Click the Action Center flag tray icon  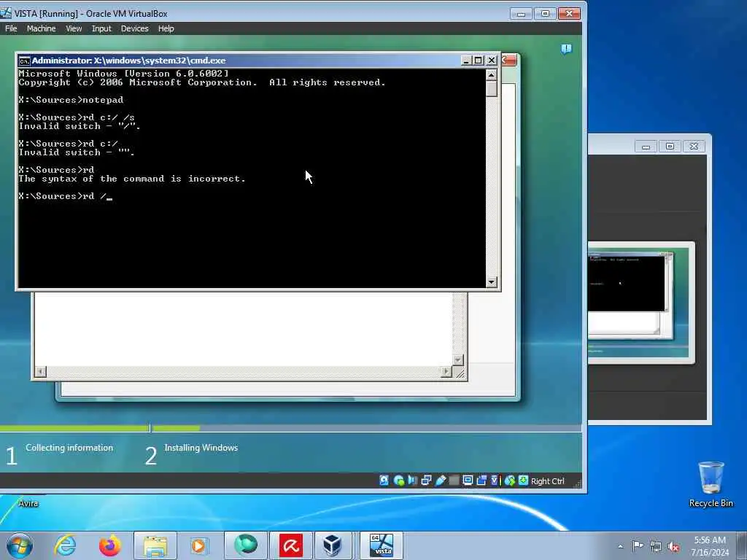tap(638, 545)
